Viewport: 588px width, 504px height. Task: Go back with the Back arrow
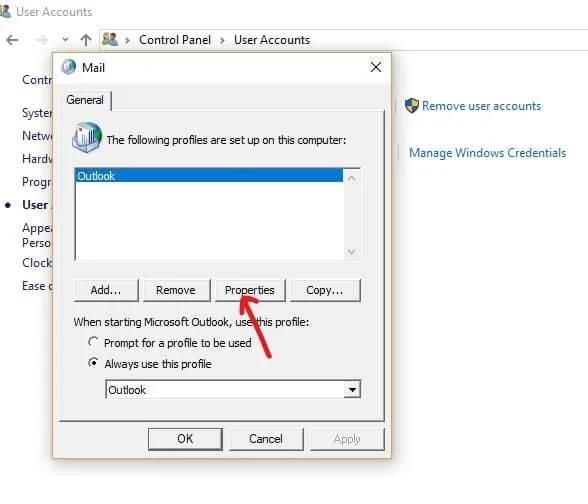point(12,40)
